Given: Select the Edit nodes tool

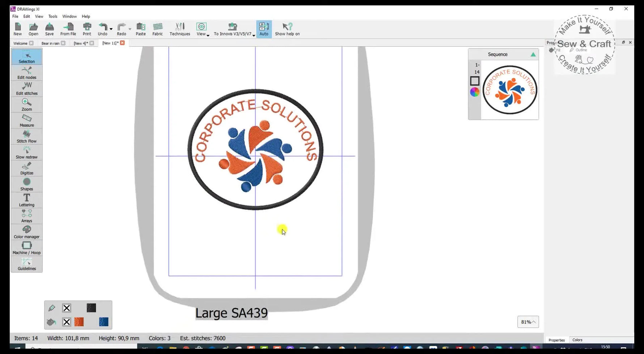Looking at the screenshot, I should tap(26, 72).
